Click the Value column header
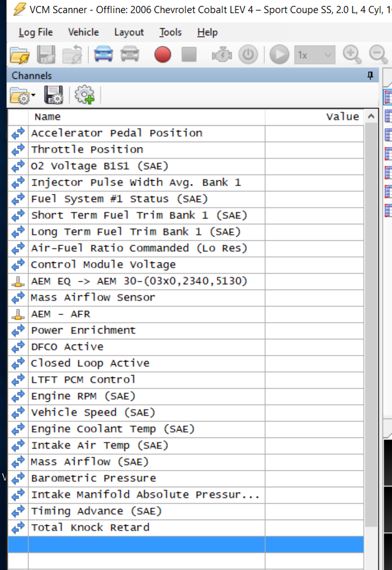Image resolution: width=392 pixels, height=570 pixels. 314,116
